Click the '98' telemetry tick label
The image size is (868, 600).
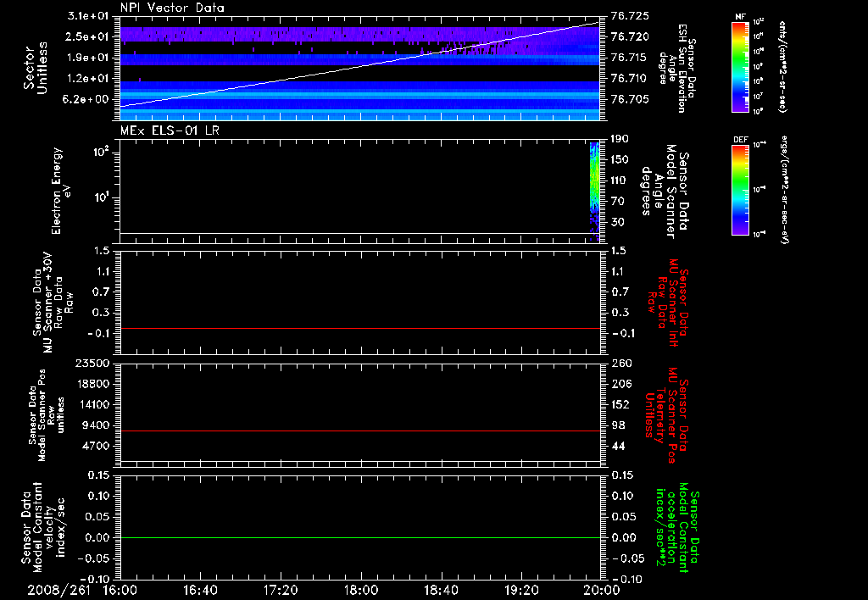(x=618, y=425)
